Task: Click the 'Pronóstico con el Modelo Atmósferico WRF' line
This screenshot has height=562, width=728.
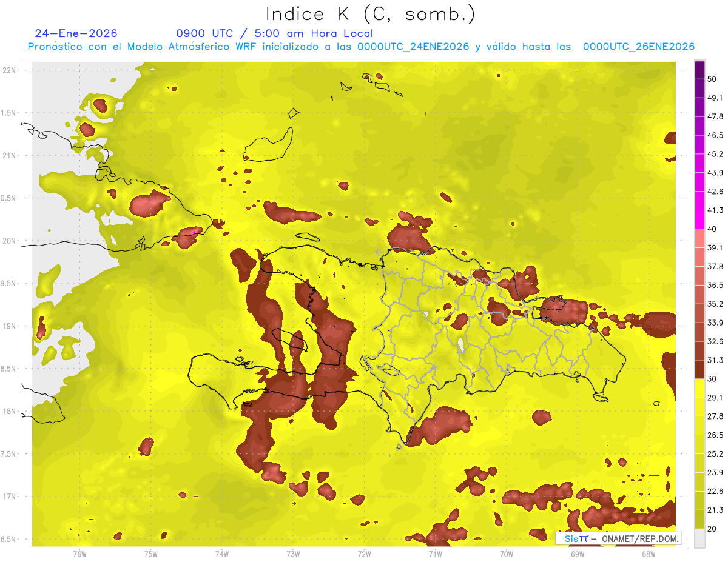Action: click(x=361, y=47)
